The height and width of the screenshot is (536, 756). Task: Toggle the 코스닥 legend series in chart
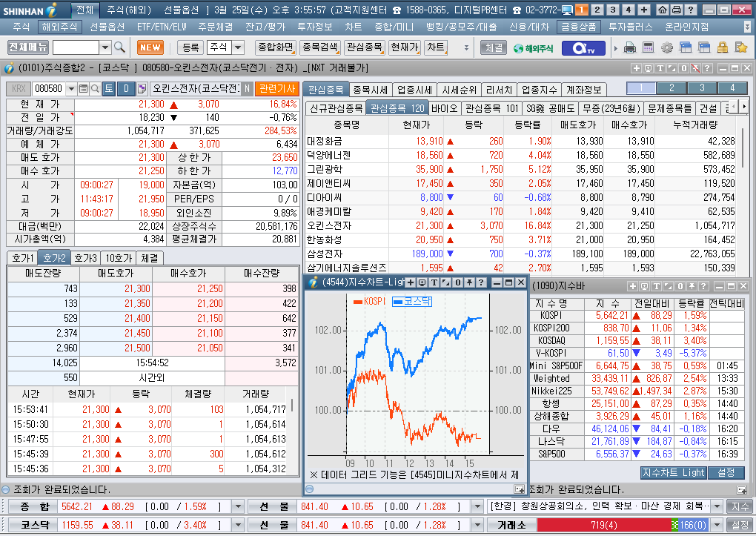click(x=412, y=302)
